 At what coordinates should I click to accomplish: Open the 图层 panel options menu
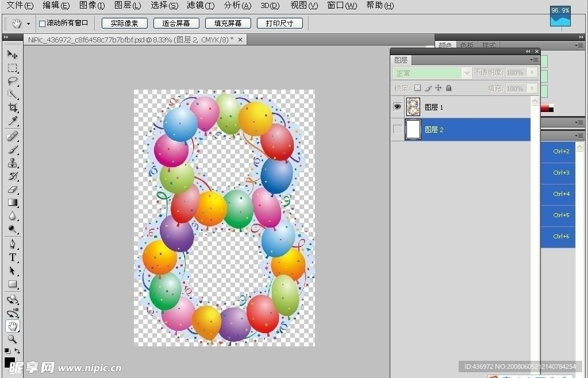535,60
